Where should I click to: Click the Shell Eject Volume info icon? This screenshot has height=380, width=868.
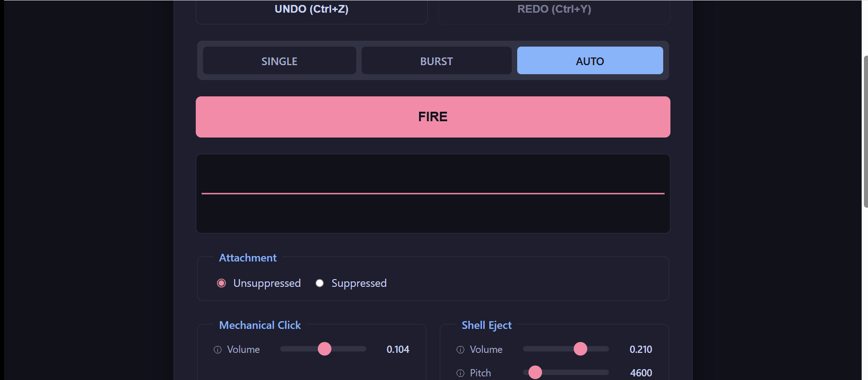click(x=460, y=350)
